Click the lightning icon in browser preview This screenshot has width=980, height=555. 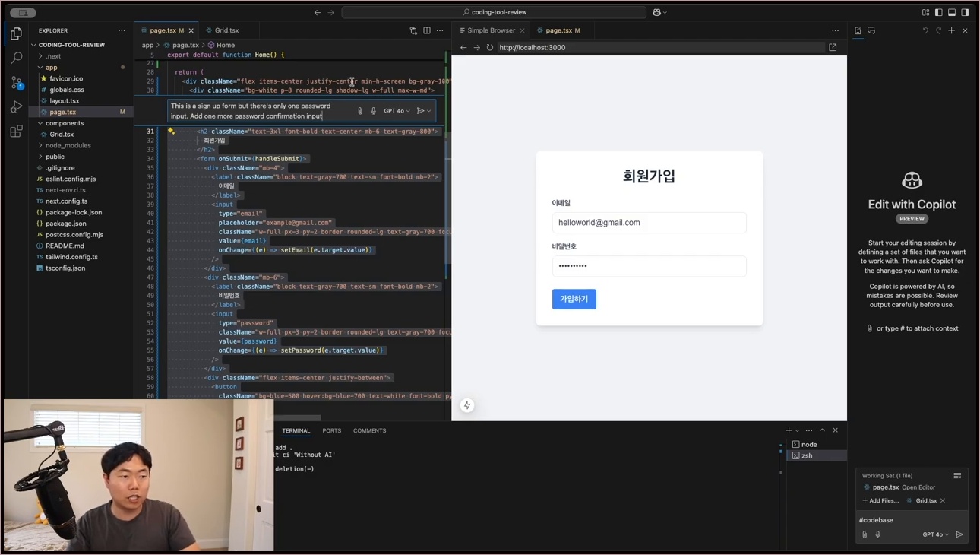[467, 405]
